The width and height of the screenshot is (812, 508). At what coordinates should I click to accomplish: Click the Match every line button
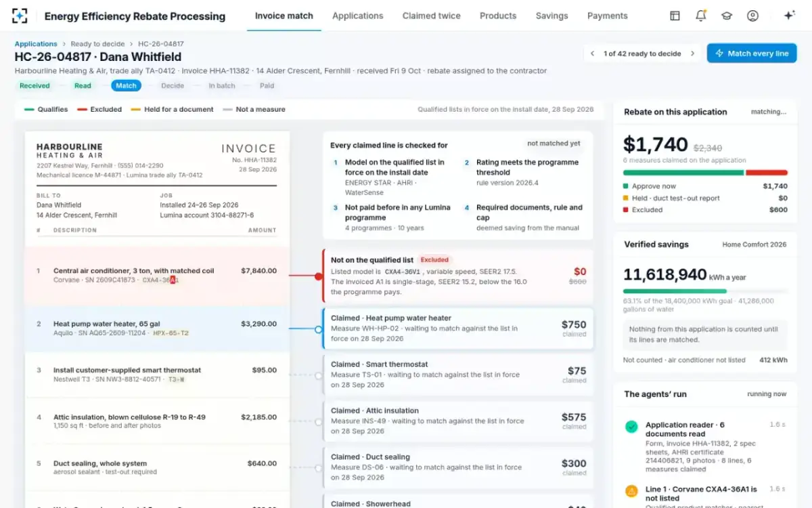(x=752, y=54)
